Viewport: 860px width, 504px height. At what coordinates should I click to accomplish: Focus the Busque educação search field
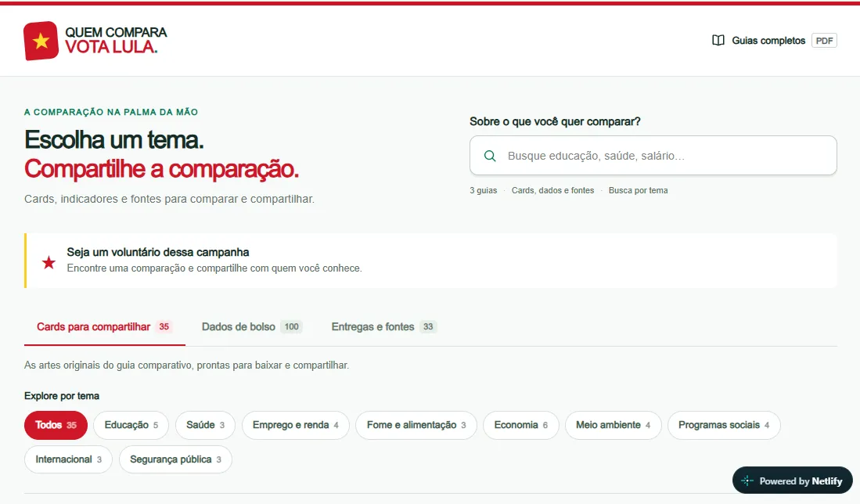[x=653, y=156]
